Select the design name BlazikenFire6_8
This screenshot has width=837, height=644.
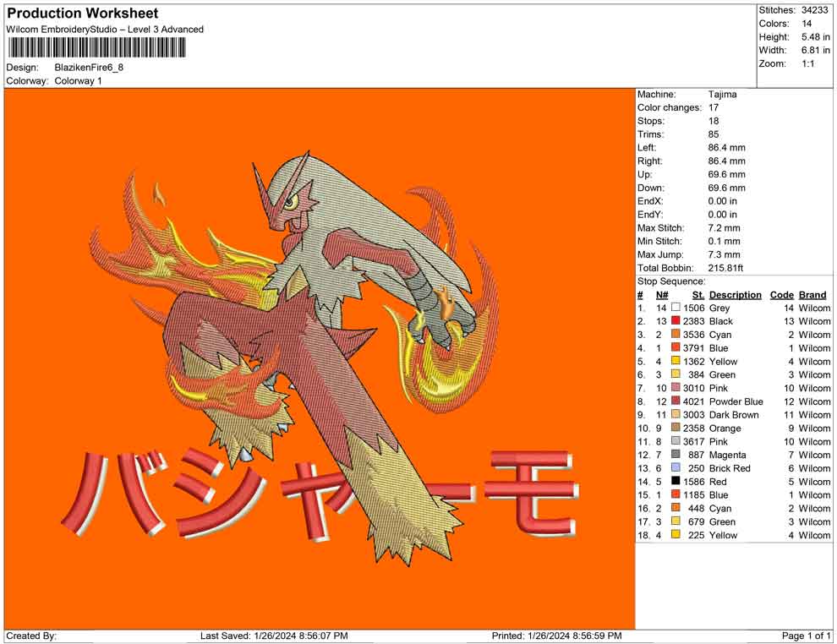click(89, 68)
